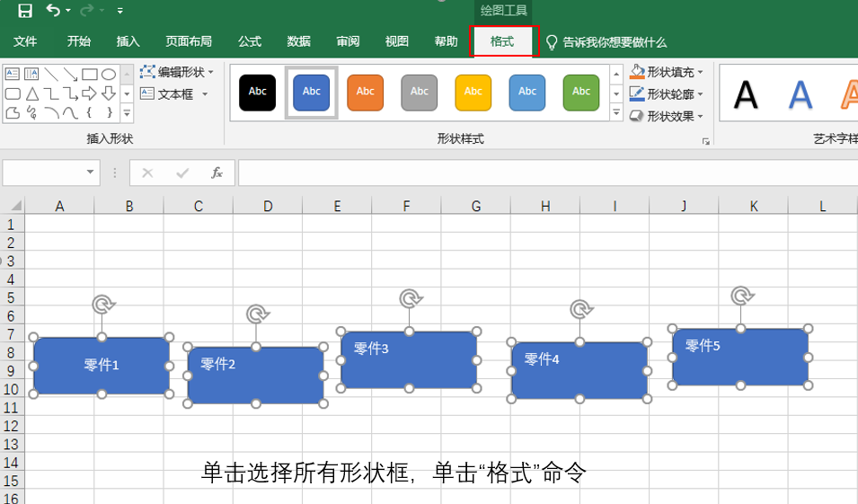The image size is (858, 504).
Task: Click the 告诉我你想要做什么 search box
Action: (607, 42)
